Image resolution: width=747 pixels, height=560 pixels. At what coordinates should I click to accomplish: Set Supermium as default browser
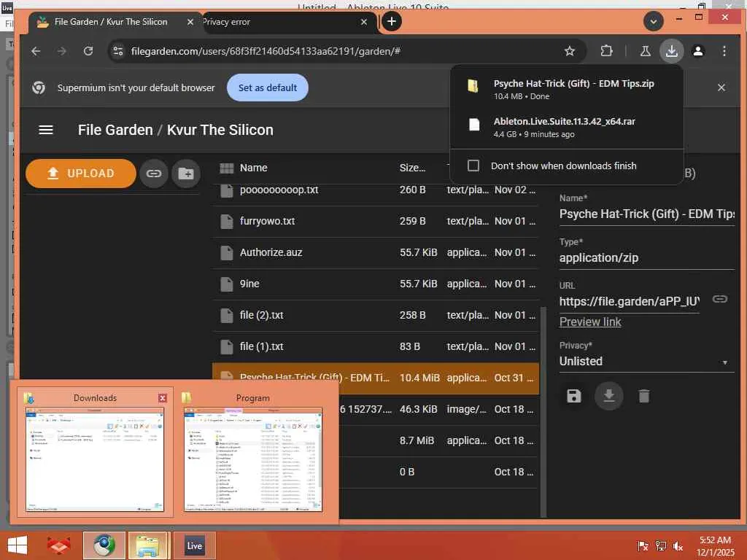pos(268,87)
